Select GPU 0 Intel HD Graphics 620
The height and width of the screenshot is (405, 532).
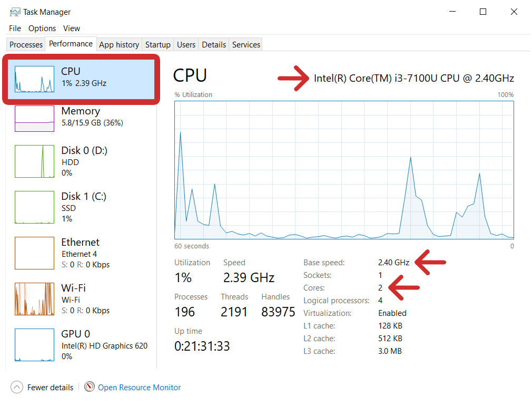pos(79,344)
